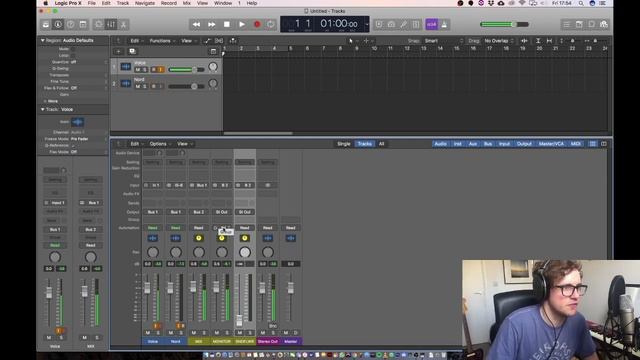The image size is (640, 360).
Task: Click the Voice track pan knob in header
Action: click(213, 67)
